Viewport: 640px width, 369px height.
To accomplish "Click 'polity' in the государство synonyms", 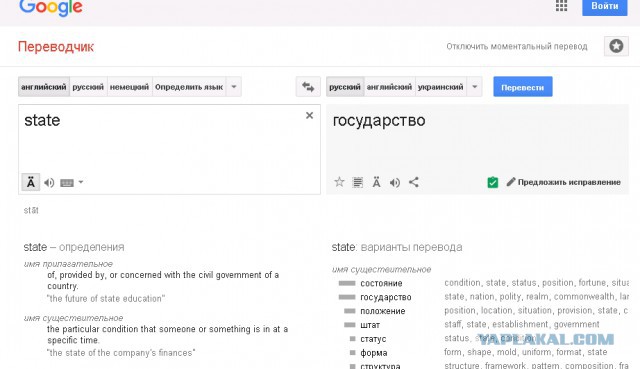I will coord(510,297).
